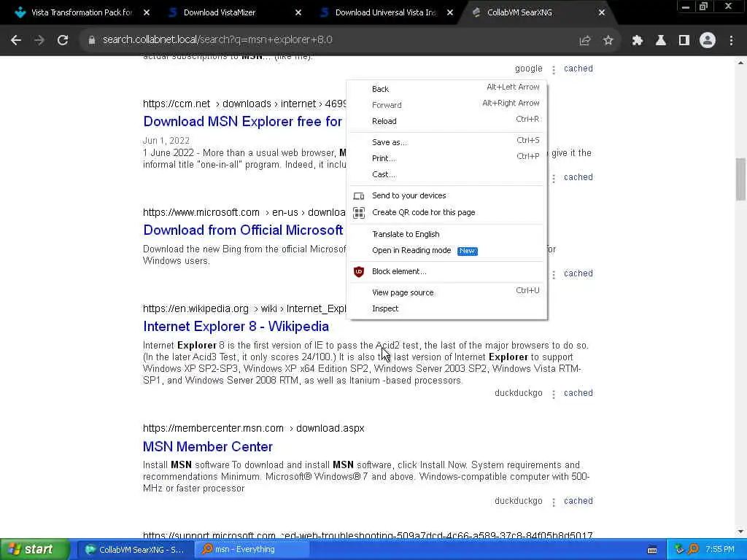
Task: Share this page via address bar icon
Action: 584,41
